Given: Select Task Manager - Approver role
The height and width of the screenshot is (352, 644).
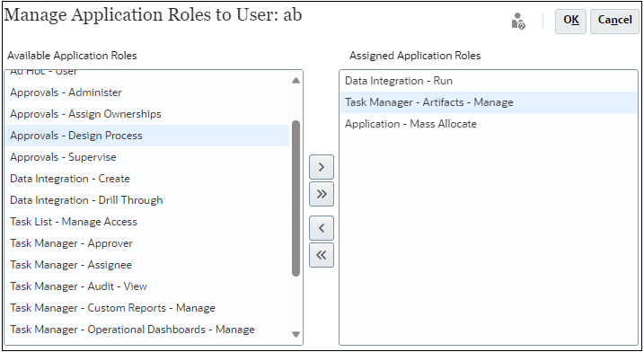Looking at the screenshot, I should [147, 243].
